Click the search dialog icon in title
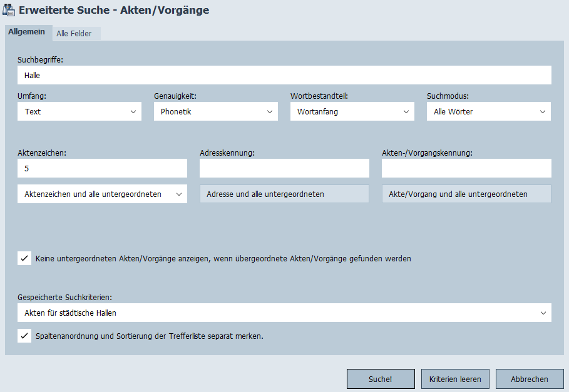The width and height of the screenshot is (569, 392). point(9,10)
